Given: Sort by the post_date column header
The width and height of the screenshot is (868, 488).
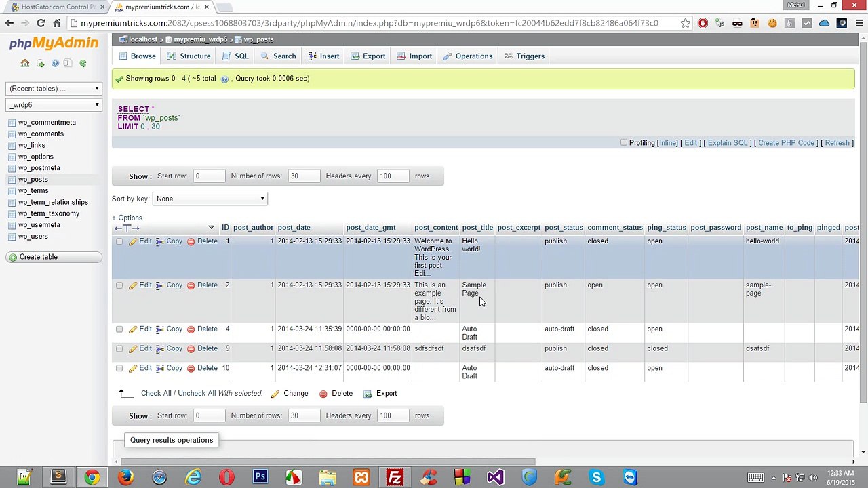Looking at the screenshot, I should 294,228.
